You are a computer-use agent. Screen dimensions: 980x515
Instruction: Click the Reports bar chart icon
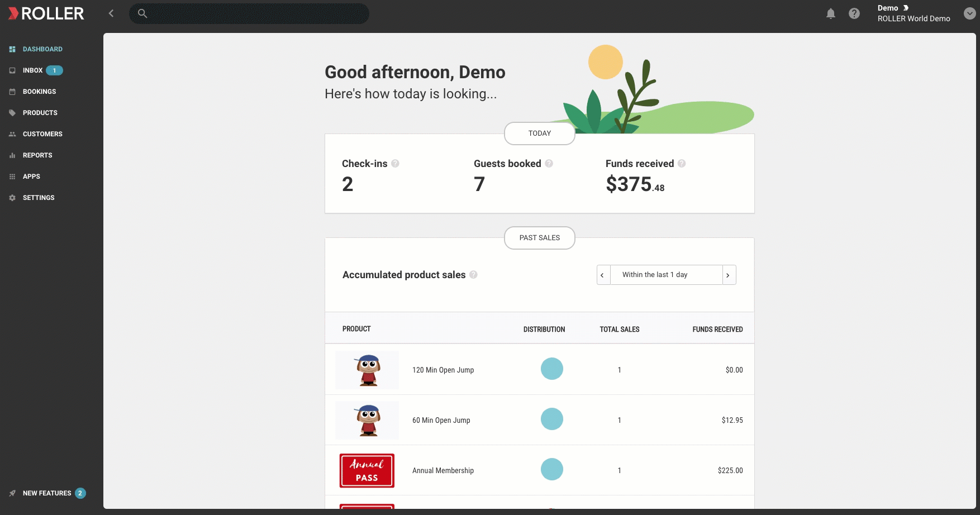coord(12,155)
